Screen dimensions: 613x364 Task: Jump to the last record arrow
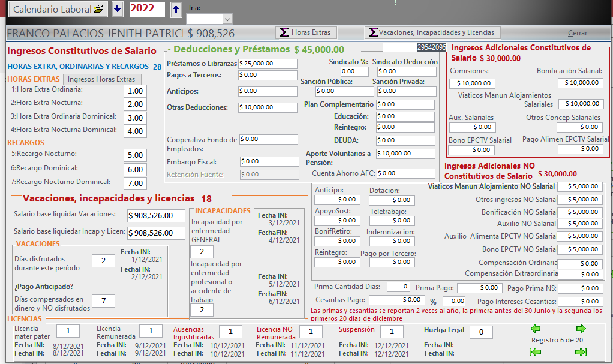point(581,352)
